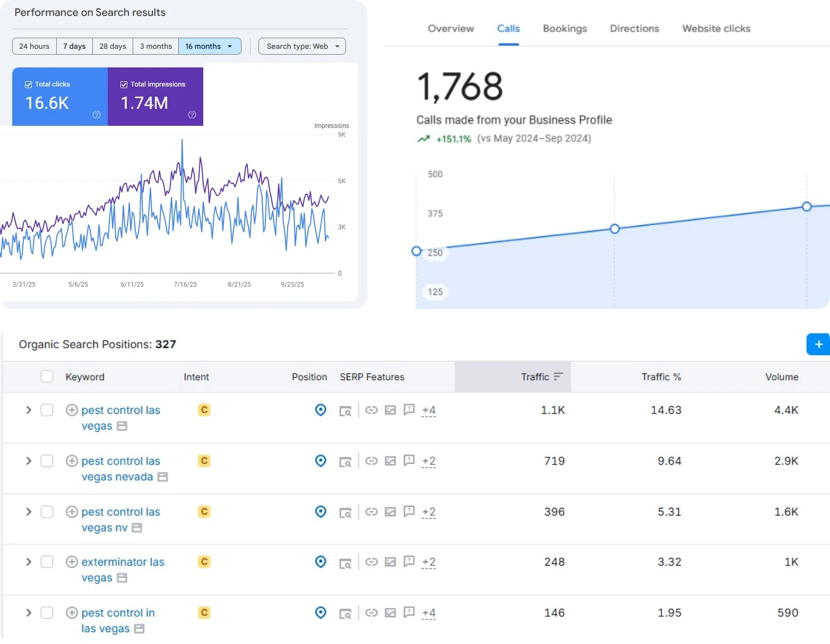Toggle Total clicks checkbox

click(x=28, y=84)
